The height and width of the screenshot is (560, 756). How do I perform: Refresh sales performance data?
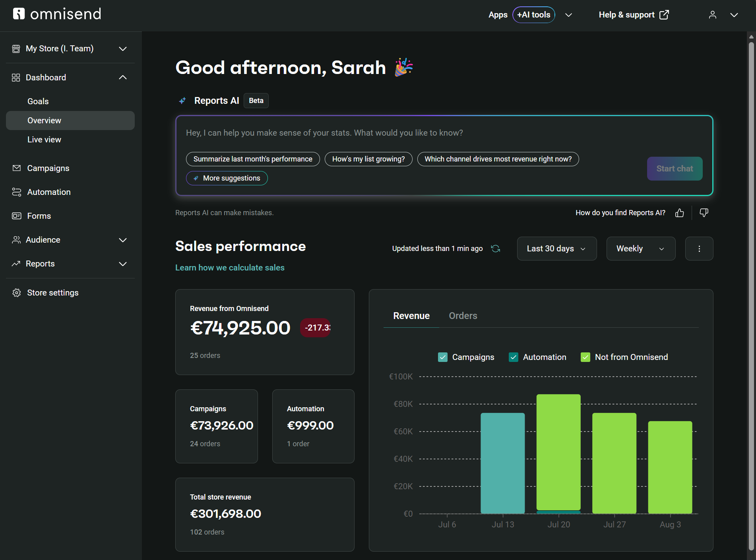(496, 249)
